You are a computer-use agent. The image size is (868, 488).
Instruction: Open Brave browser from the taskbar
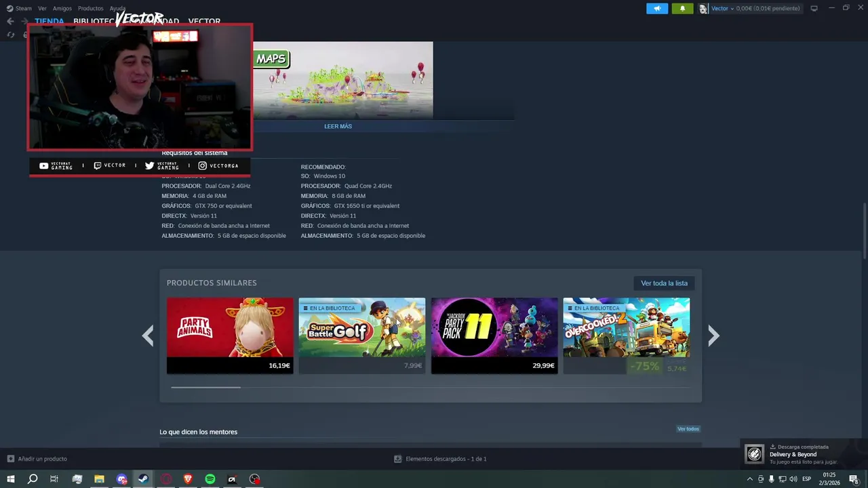pos(188,479)
